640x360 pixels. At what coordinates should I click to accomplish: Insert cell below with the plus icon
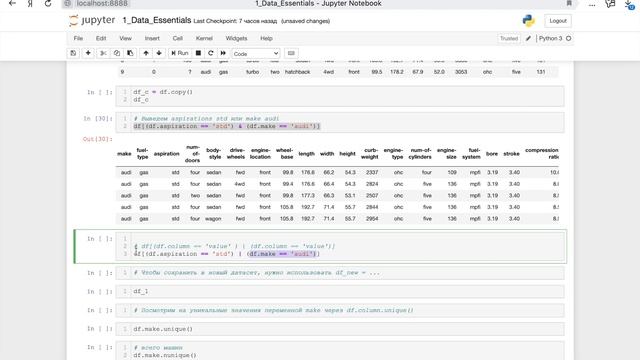[88, 53]
